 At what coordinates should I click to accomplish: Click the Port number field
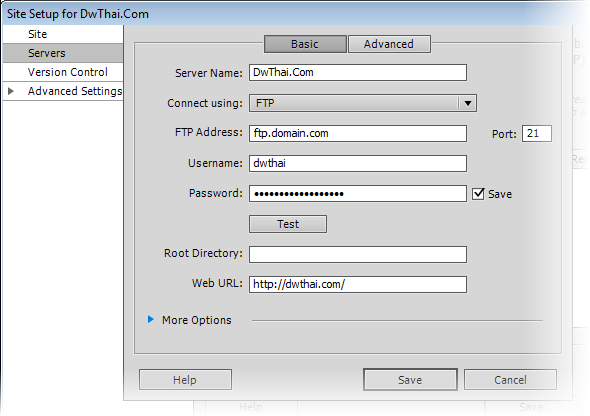(x=537, y=134)
